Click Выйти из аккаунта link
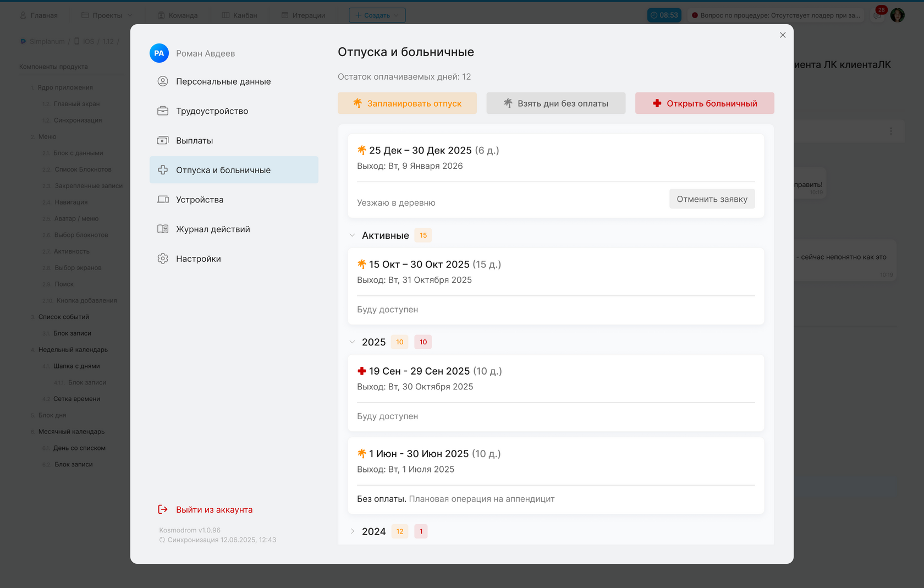The image size is (924, 588). 214,510
